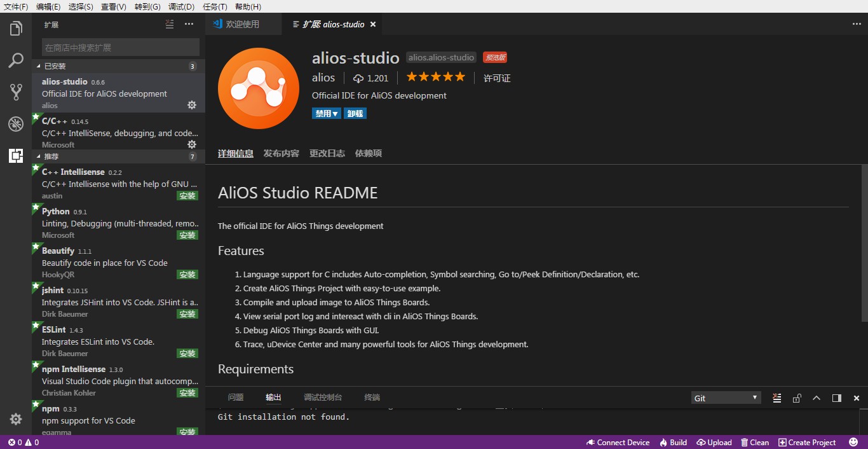Install the Python extension
This screenshot has height=449, width=868.
click(187, 235)
